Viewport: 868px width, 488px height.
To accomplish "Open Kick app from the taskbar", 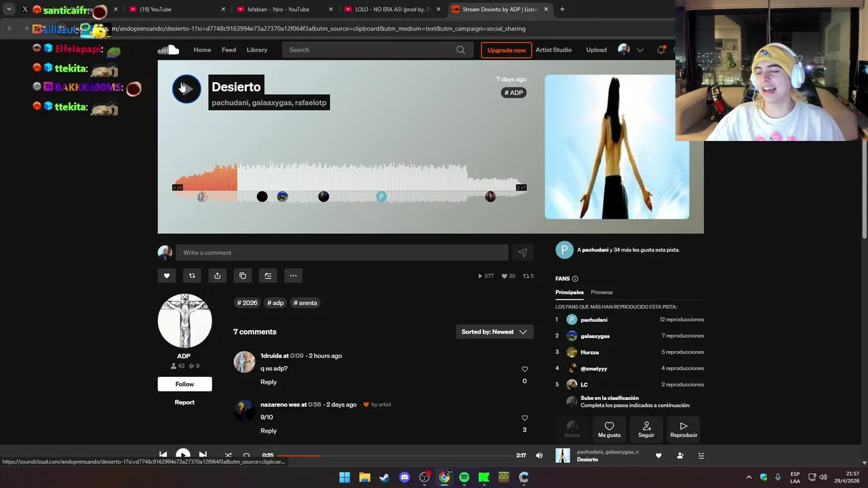I will [x=484, y=477].
